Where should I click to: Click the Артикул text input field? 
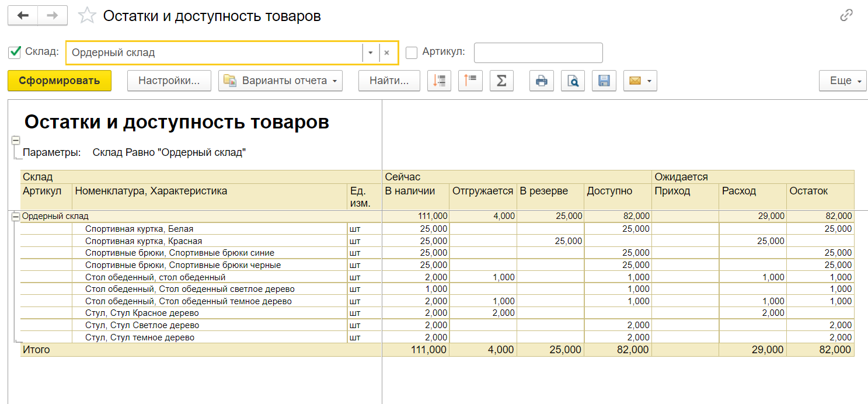[x=538, y=53]
